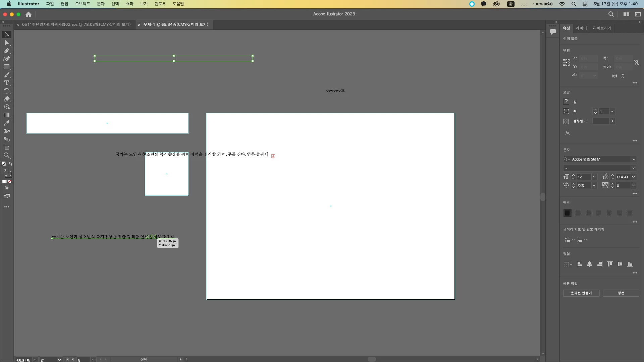Viewport: 644px width, 362px height.
Task: Open the 오브젝트 menu
Action: 83,4
